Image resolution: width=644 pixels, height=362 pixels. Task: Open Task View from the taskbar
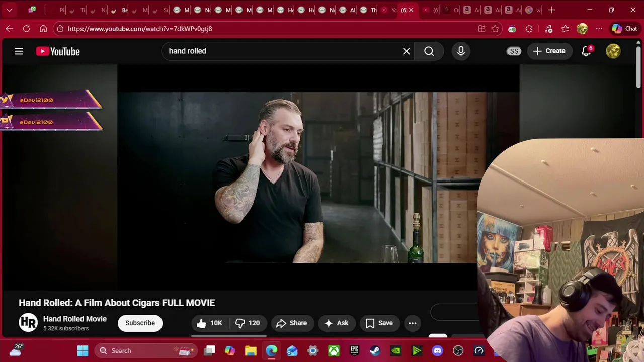210,351
